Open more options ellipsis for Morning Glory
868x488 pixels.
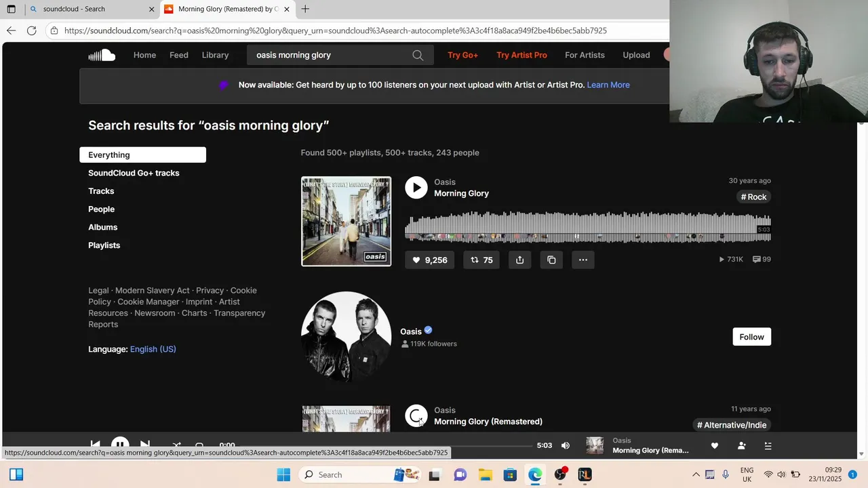point(583,260)
